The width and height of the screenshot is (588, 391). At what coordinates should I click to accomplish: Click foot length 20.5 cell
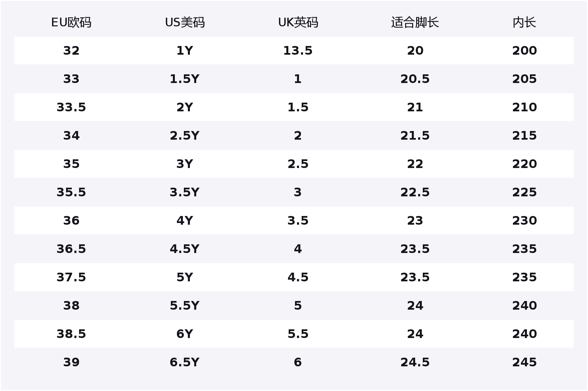point(415,79)
